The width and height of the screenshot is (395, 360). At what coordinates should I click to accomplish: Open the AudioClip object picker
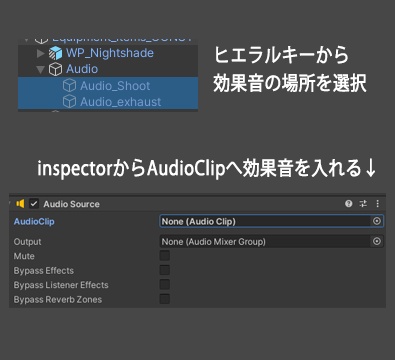coord(377,221)
